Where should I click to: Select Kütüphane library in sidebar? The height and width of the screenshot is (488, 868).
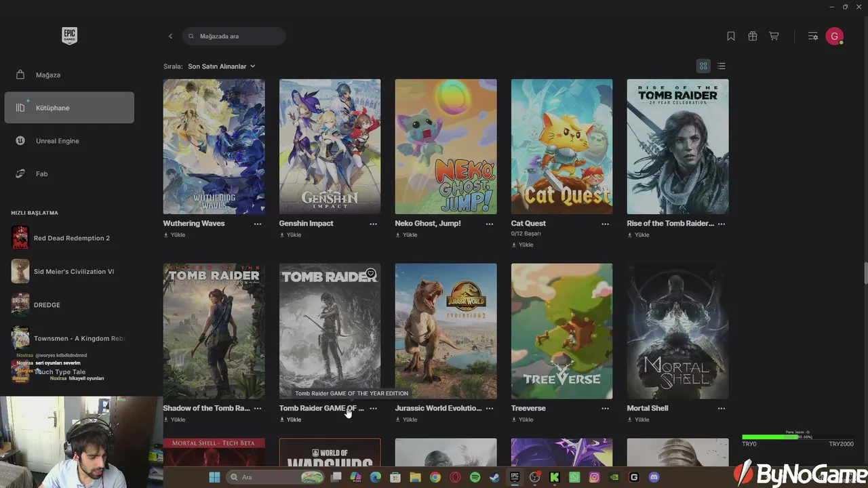pyautogui.click(x=69, y=108)
